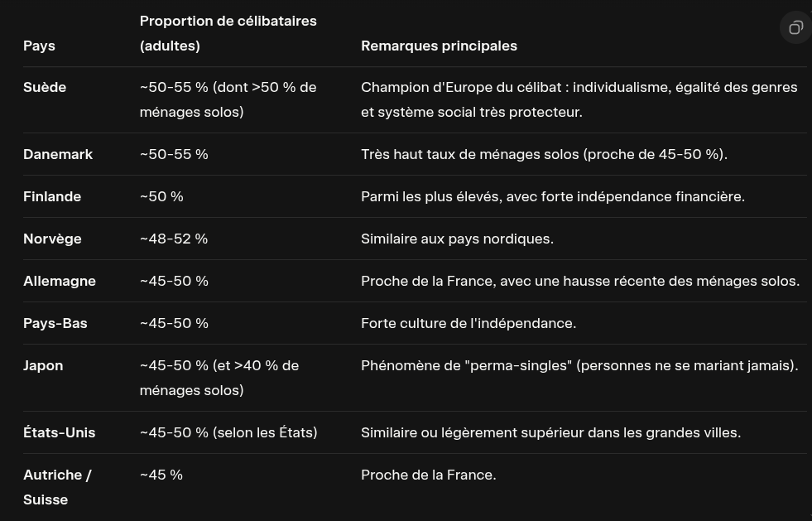This screenshot has width=812, height=521.
Task: Click the 'Pays' column header
Action: (x=39, y=46)
